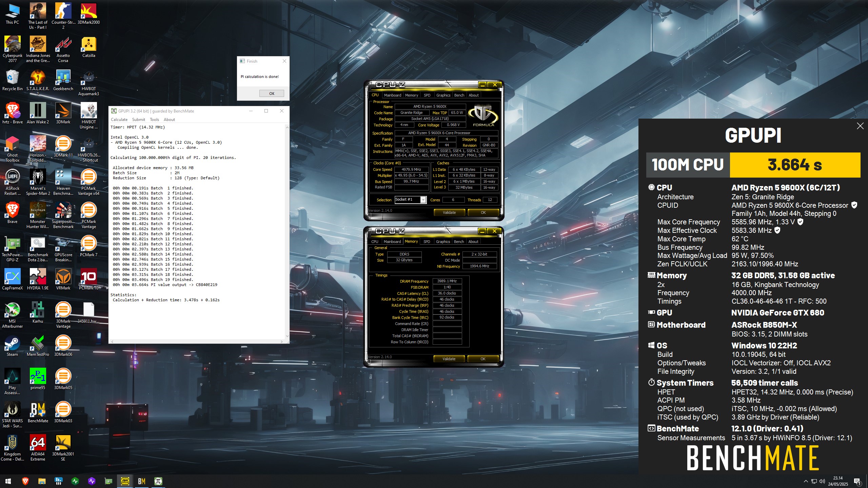Open BenchMate desktop shortcut

[38, 412]
